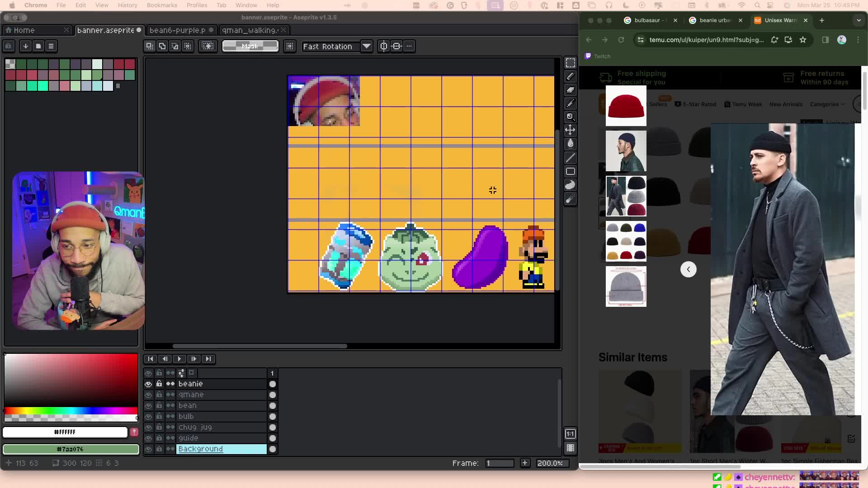The height and width of the screenshot is (488, 868).
Task: Go to next frame
Action: 194,359
